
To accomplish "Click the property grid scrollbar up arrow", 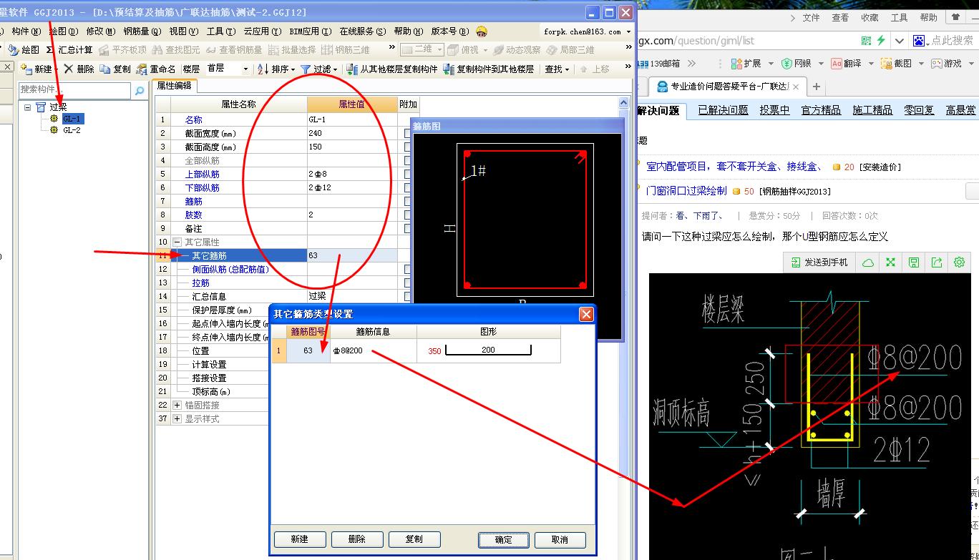I will pyautogui.click(x=623, y=104).
